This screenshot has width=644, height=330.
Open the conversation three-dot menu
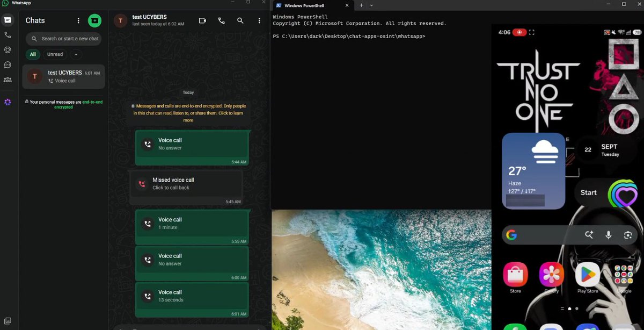pyautogui.click(x=259, y=20)
